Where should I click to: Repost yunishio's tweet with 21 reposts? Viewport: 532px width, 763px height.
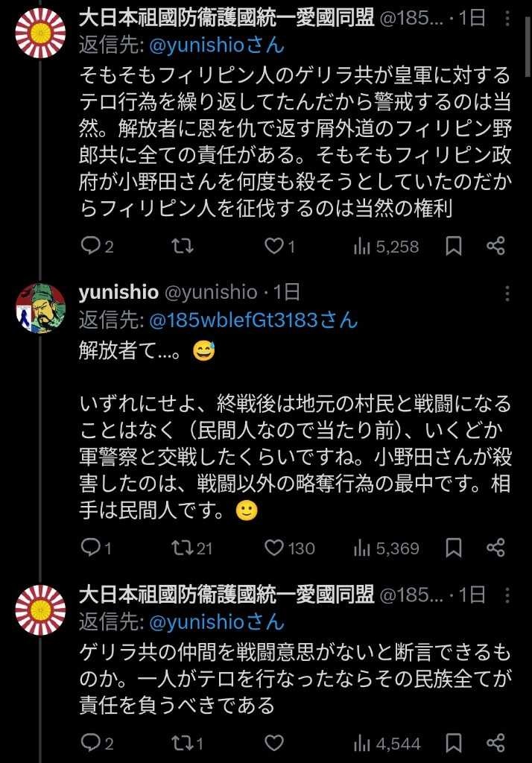pyautogui.click(x=183, y=548)
